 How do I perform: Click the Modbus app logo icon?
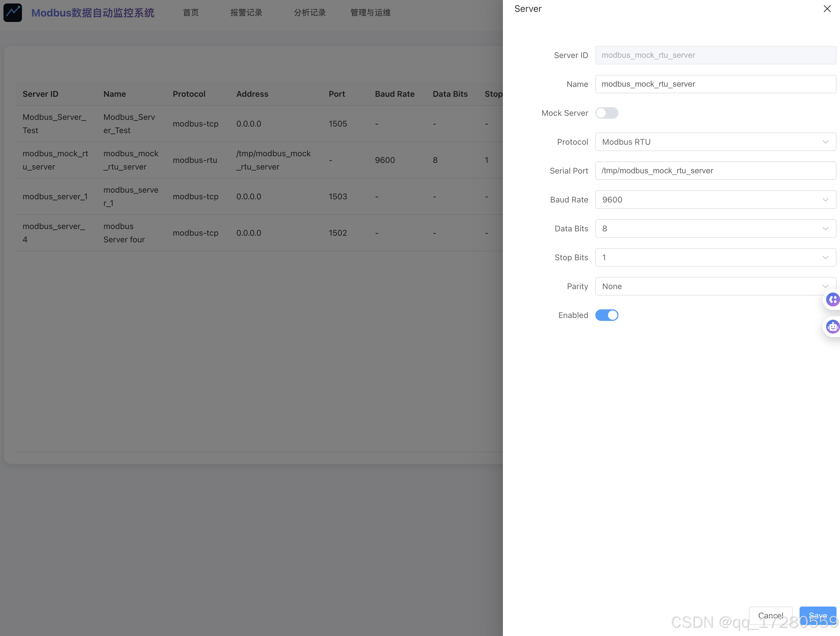12,12
